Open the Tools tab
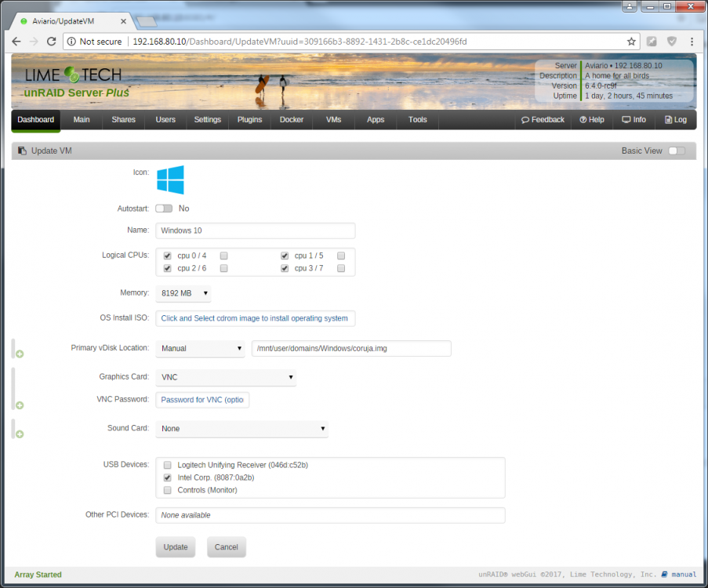 pyautogui.click(x=418, y=120)
